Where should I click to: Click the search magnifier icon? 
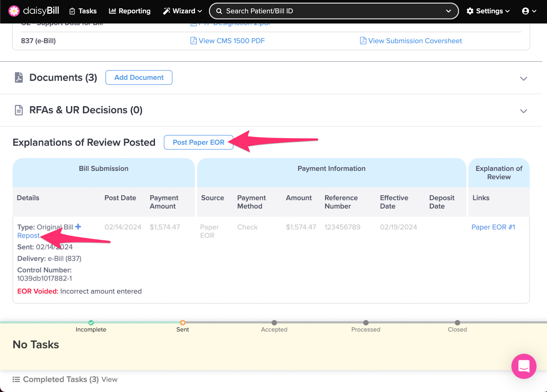click(x=219, y=11)
